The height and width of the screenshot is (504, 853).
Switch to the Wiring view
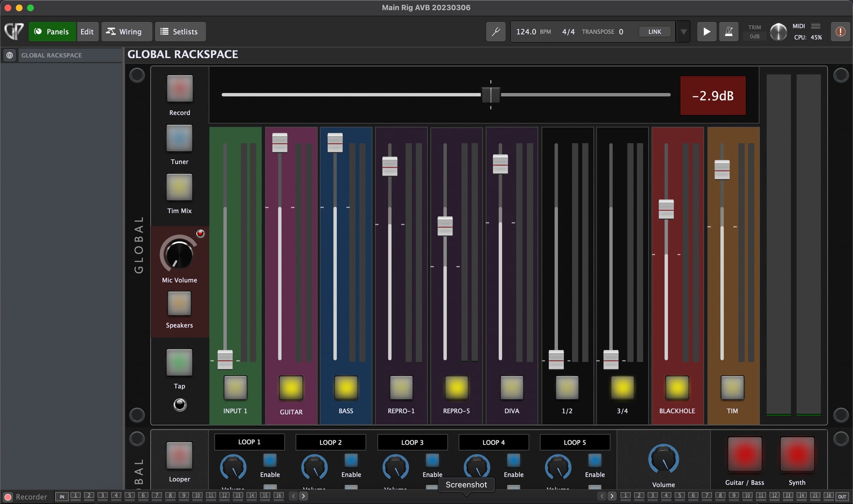click(x=124, y=32)
